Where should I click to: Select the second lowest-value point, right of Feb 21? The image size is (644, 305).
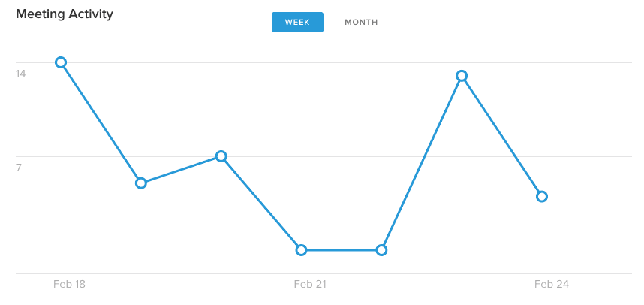coord(381,250)
